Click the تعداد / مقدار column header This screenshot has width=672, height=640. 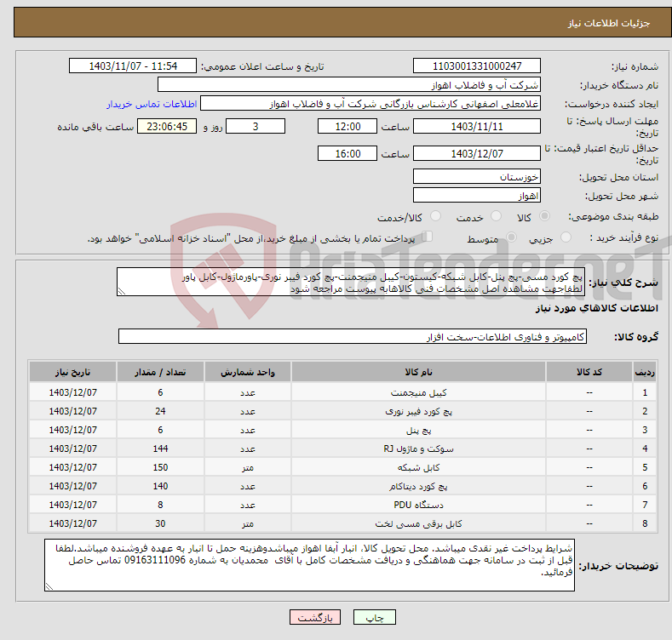[x=160, y=372]
